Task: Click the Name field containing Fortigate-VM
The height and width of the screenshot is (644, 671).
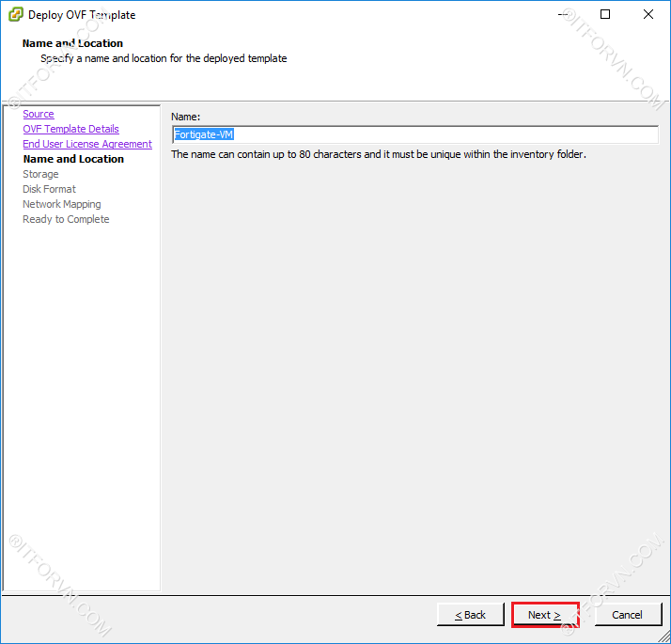Action: click(x=414, y=134)
